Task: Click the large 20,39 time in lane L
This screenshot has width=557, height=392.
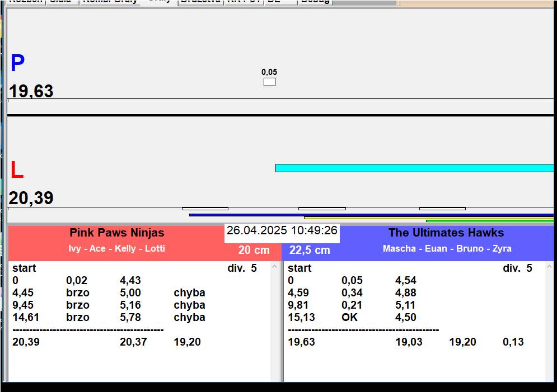Action: click(31, 198)
